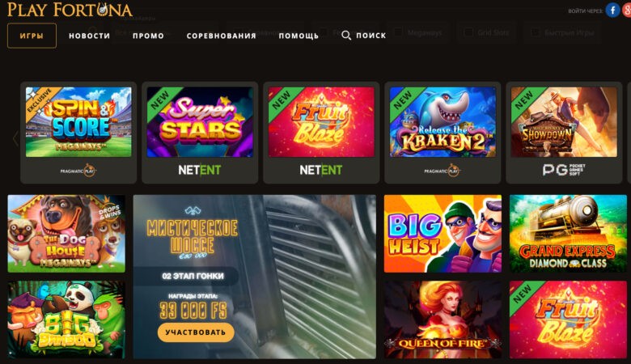Launch the Super Stars NetEnt slot
The width and height of the screenshot is (631, 364).
pyautogui.click(x=200, y=122)
